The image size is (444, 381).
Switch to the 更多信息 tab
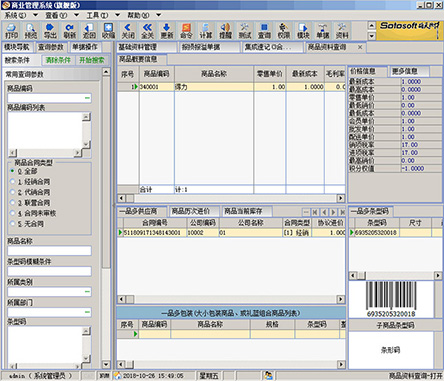pyautogui.click(x=408, y=71)
